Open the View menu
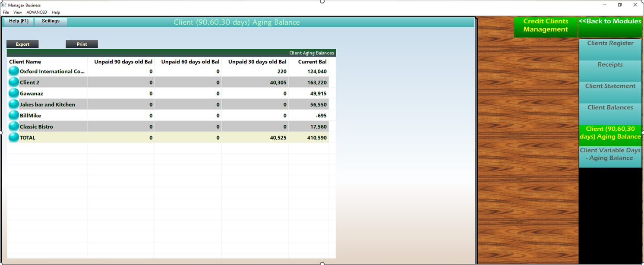Screen dimensions: 644x265 pos(17,12)
